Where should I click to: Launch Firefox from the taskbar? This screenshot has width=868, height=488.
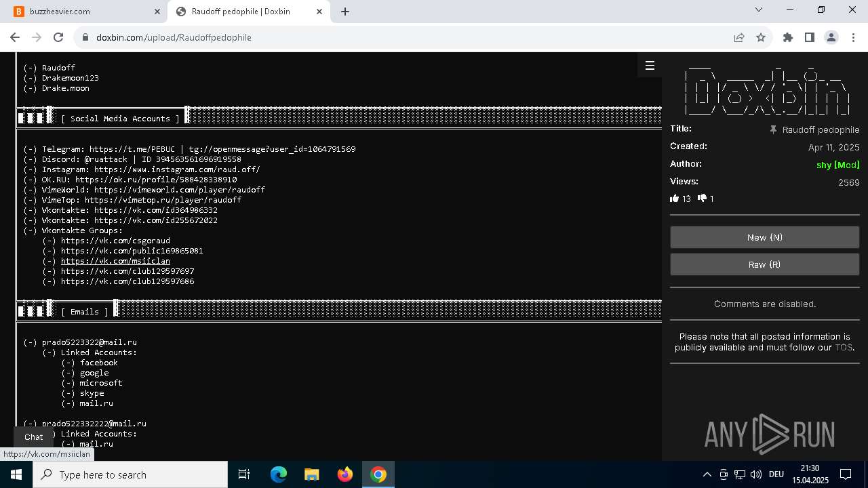[x=345, y=474]
